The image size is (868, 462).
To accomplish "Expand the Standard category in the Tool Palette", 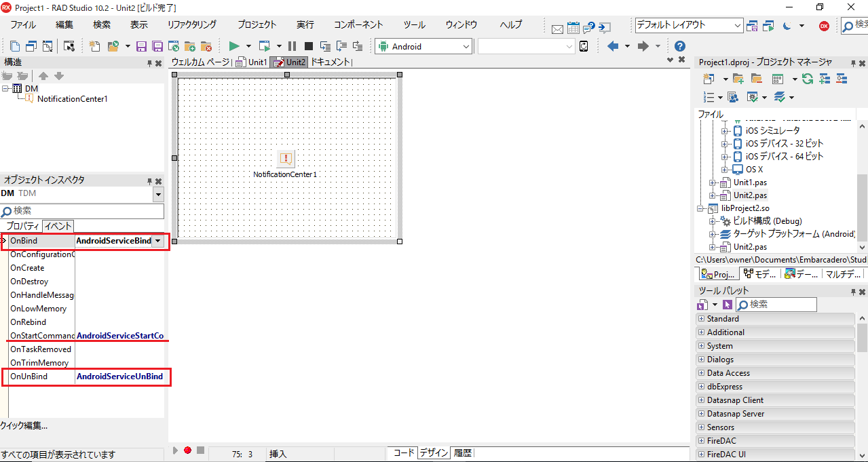I will [x=701, y=319].
